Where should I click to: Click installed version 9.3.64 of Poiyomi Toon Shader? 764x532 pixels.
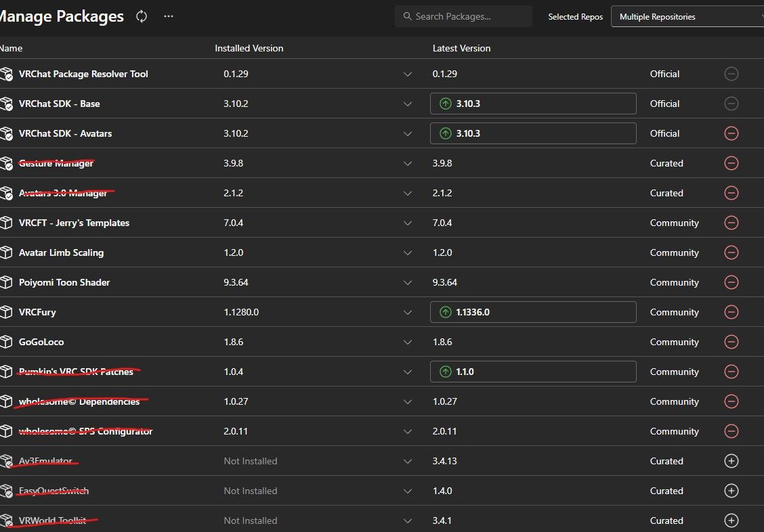tap(236, 282)
